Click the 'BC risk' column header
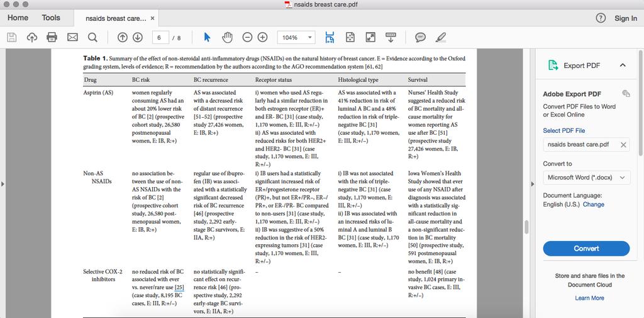Viewport: 644px width, 318px height. point(141,79)
